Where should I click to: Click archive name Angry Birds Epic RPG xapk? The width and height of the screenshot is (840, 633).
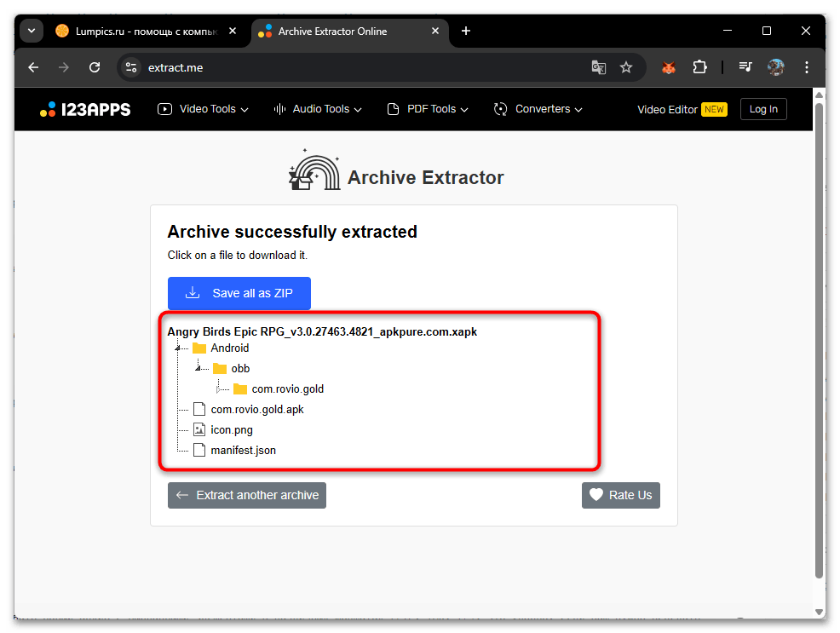coord(322,332)
